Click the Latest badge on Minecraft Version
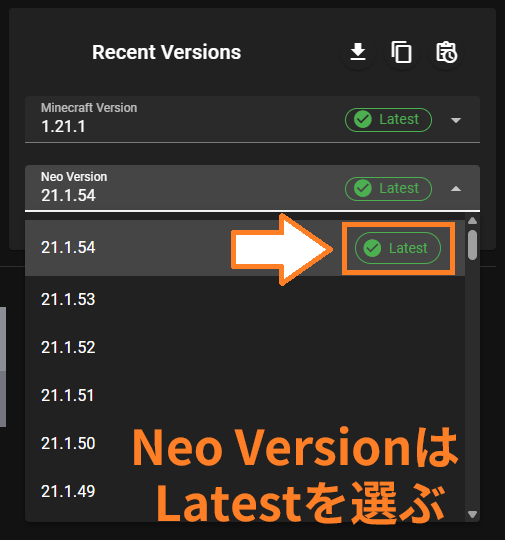The height and width of the screenshot is (540, 505). pyautogui.click(x=388, y=120)
